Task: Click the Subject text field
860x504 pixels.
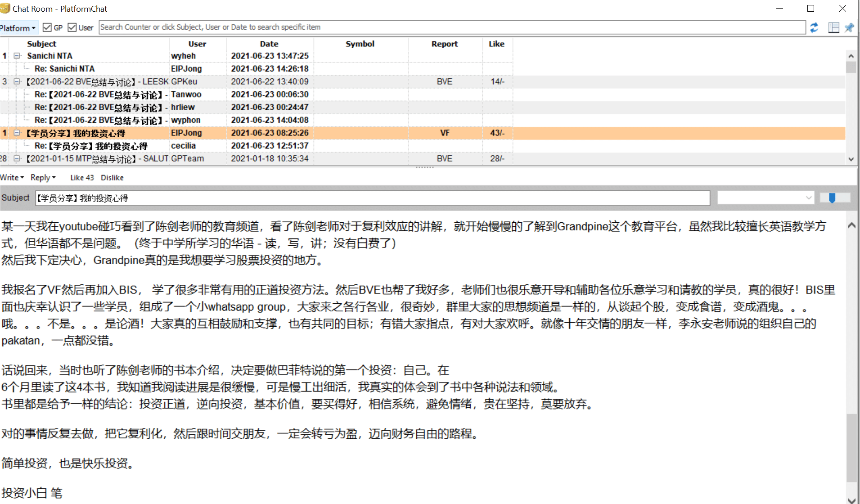Action: [x=373, y=198]
